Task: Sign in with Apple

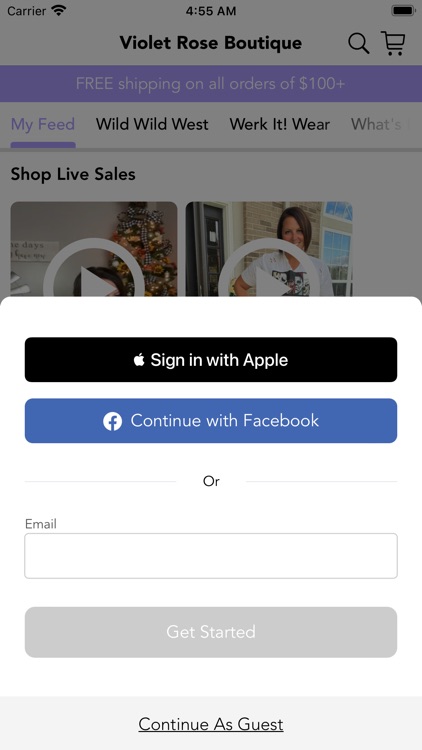Action: pyautogui.click(x=211, y=360)
